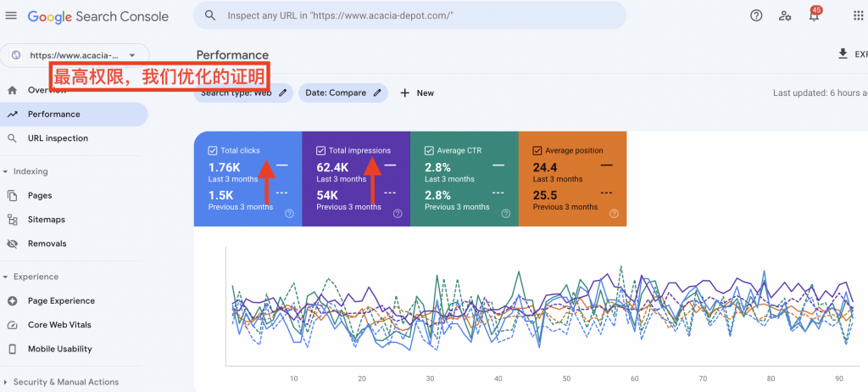Click the 1.5K previous clicks value
Image resolution: width=868 pixels, height=392 pixels.
pos(220,195)
